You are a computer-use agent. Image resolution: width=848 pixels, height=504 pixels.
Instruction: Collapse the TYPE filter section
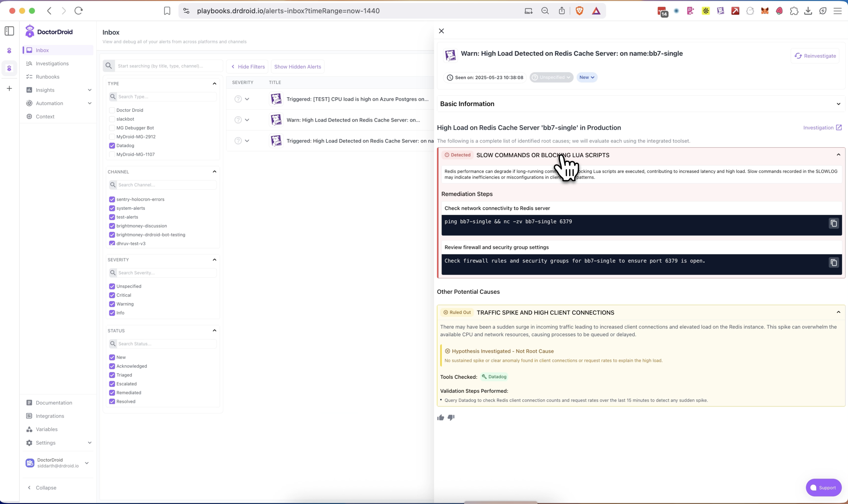[x=214, y=83]
